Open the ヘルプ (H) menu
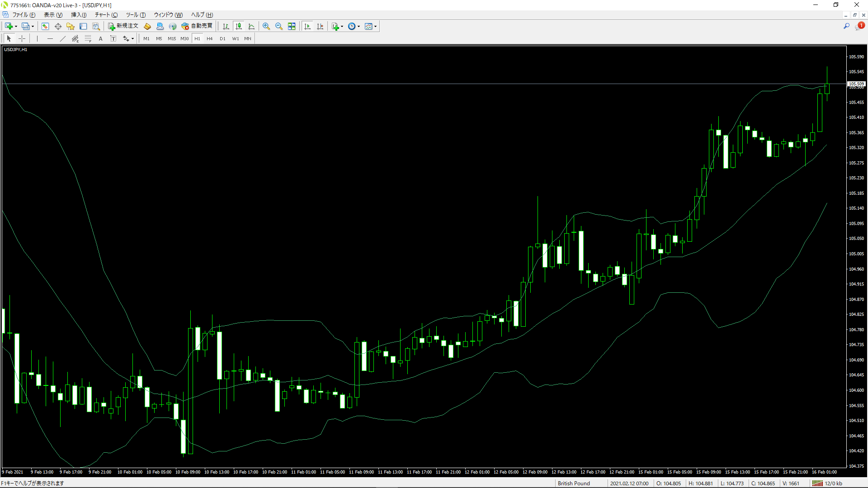The image size is (868, 488). 202,15
